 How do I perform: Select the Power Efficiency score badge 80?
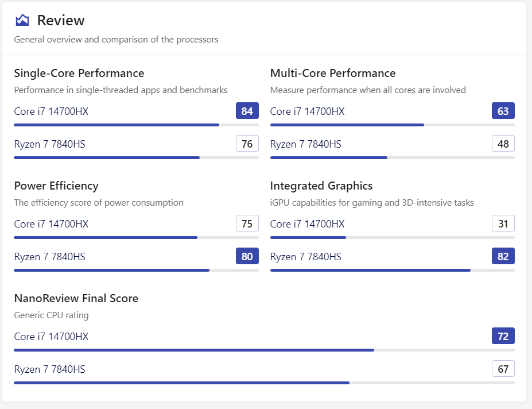point(247,256)
